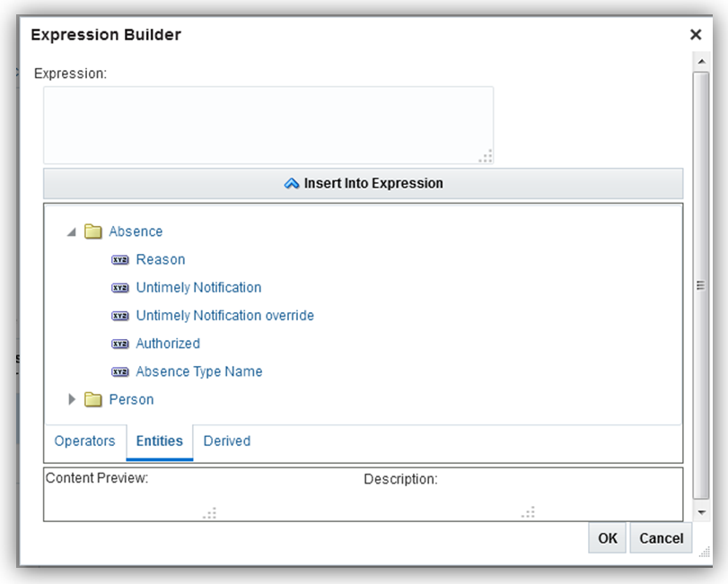Click the Reason attribute icon

click(x=120, y=260)
